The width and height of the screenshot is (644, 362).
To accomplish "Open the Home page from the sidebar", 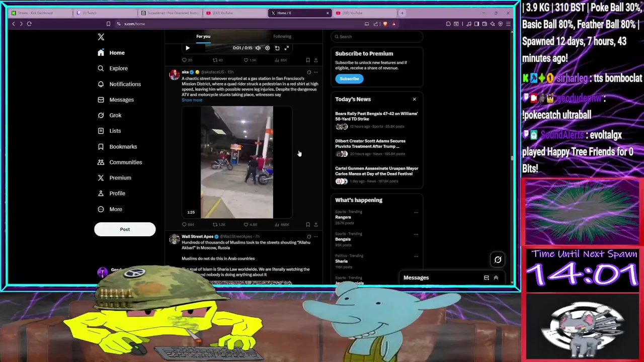I will [x=111, y=53].
